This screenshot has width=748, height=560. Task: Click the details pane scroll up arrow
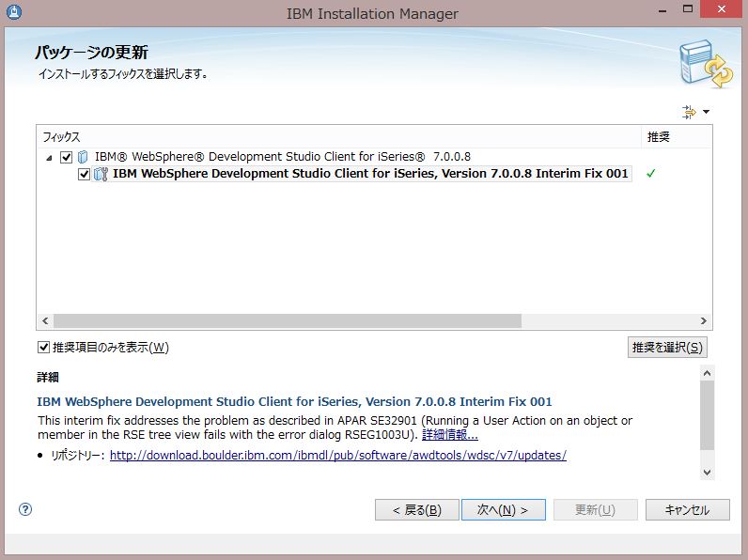coord(708,373)
